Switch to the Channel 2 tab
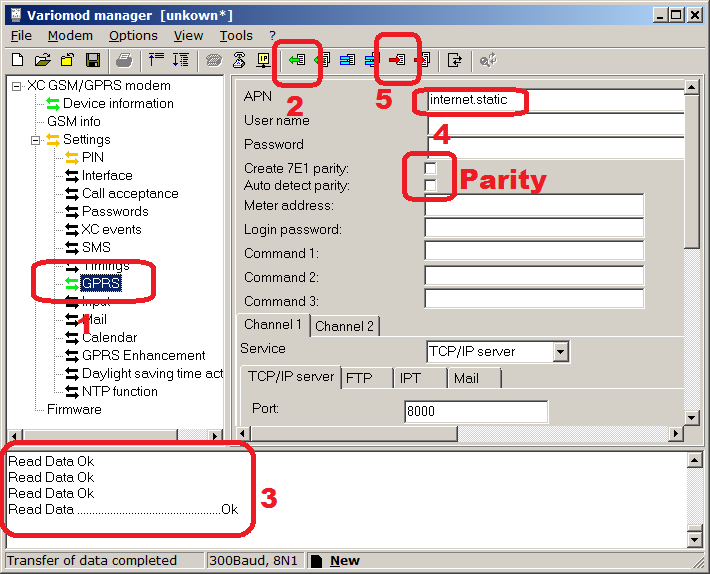The height and width of the screenshot is (574, 710). 344,326
